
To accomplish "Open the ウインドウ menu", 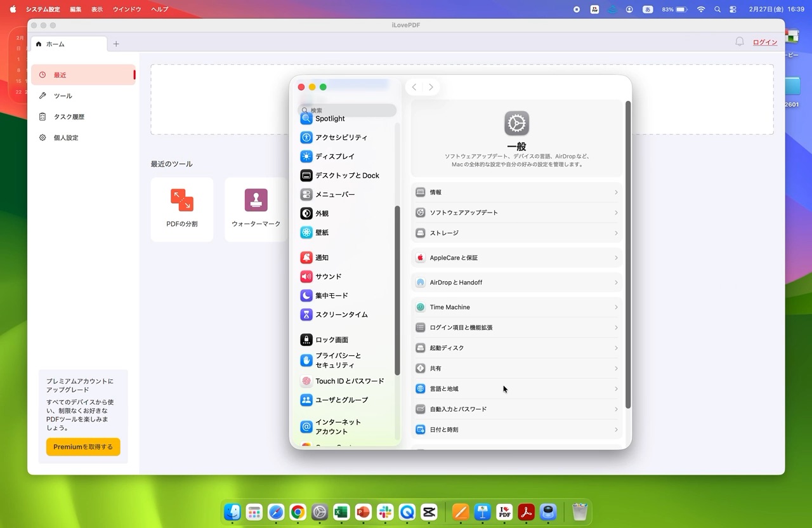I will [x=127, y=10].
